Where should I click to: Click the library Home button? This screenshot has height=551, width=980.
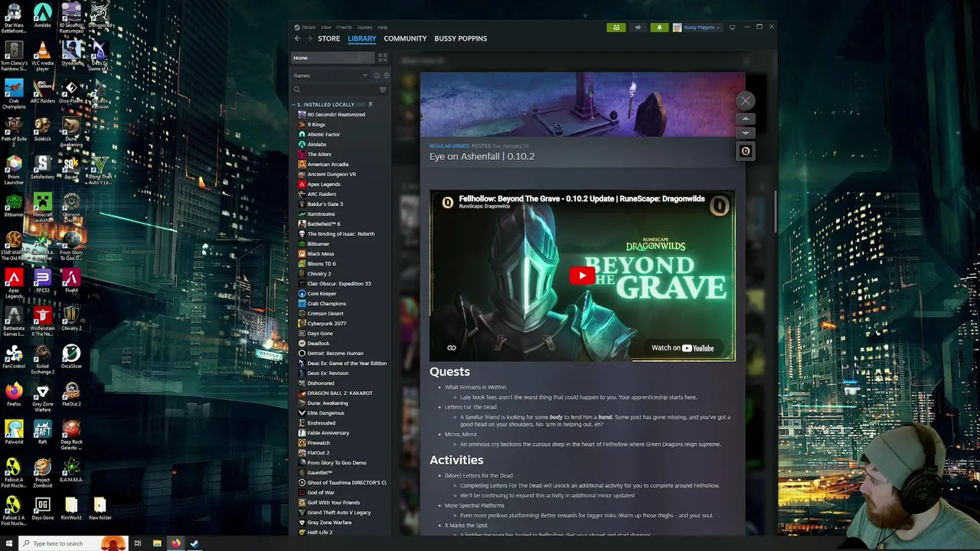(333, 58)
